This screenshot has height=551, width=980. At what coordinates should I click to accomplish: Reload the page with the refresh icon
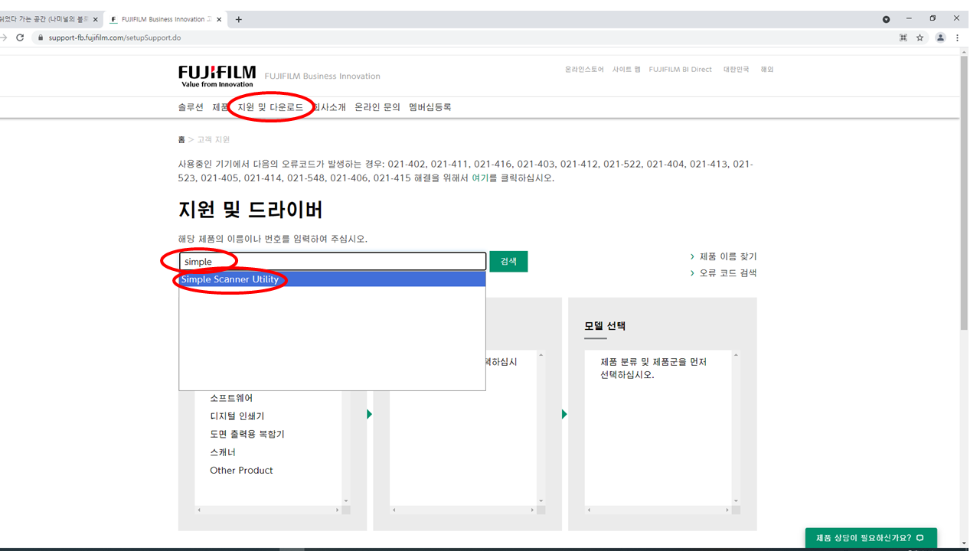(20, 37)
